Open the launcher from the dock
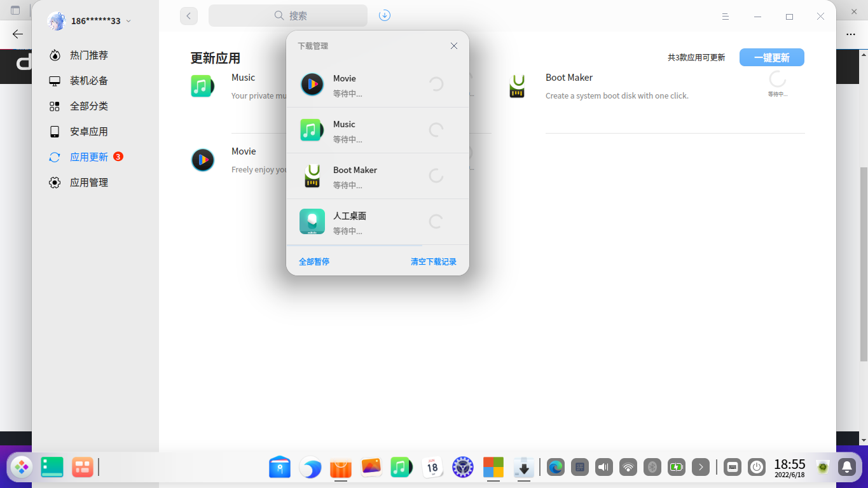The width and height of the screenshot is (868, 488). point(22,468)
